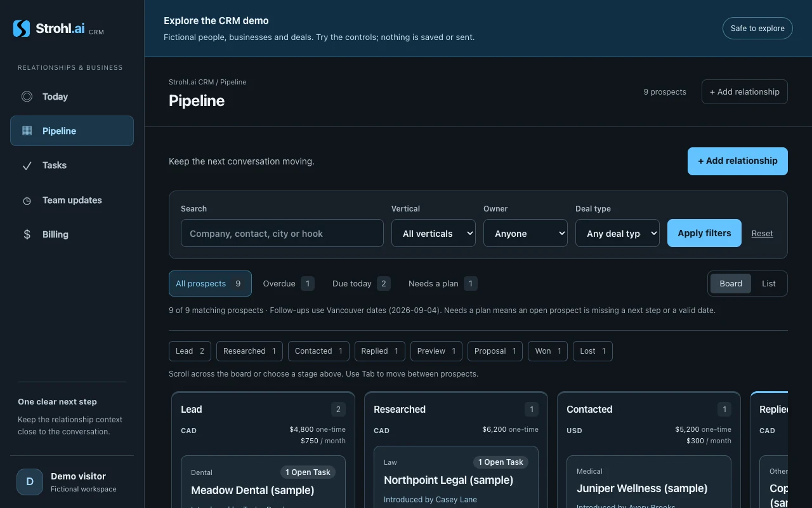
Task: Jump to the Preview stage chip
Action: [436, 351]
